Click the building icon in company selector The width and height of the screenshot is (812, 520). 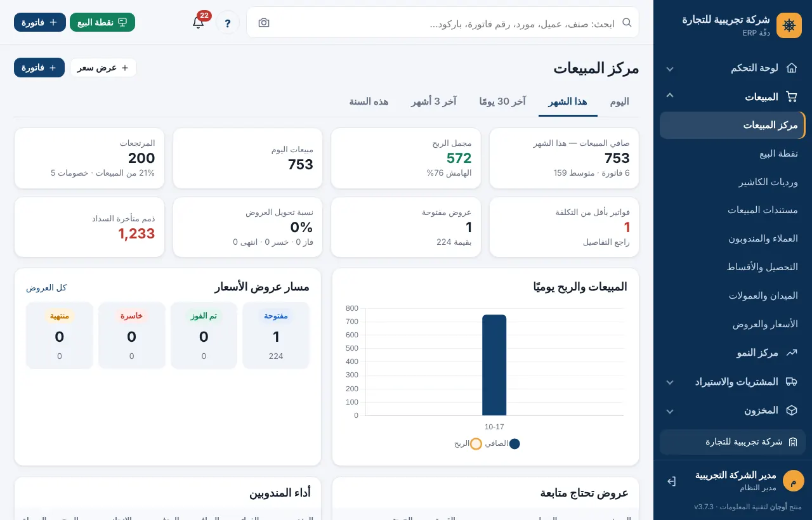tap(792, 442)
